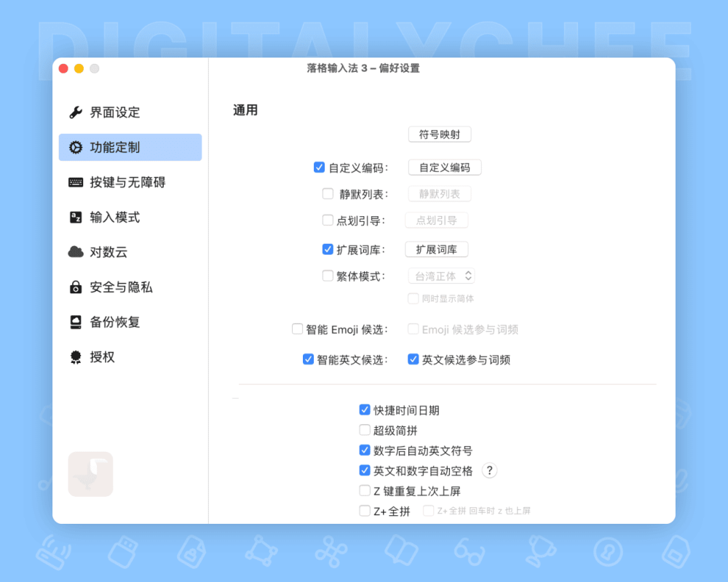The width and height of the screenshot is (728, 582).
Task: Click the cloud icon beside 对数云
Action: point(76,252)
